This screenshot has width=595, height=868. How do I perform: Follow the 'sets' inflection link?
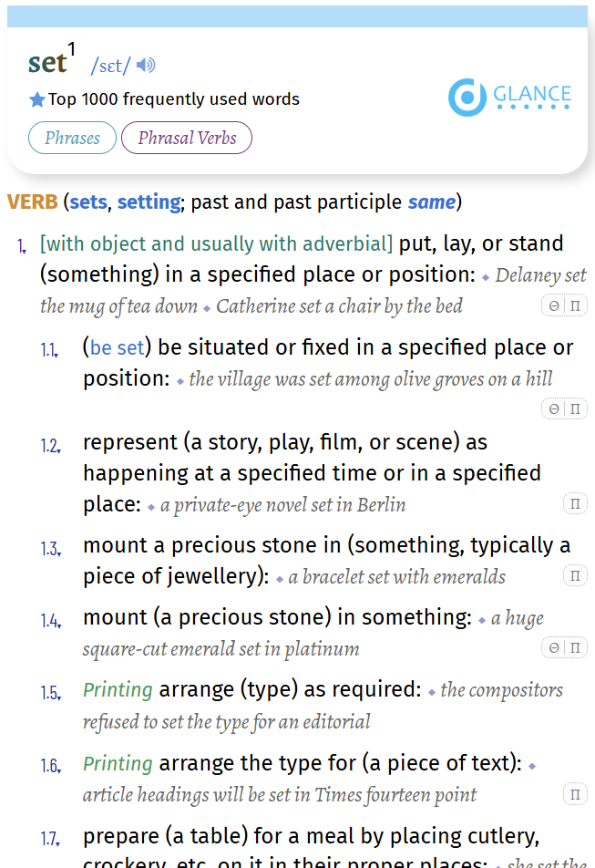[88, 201]
